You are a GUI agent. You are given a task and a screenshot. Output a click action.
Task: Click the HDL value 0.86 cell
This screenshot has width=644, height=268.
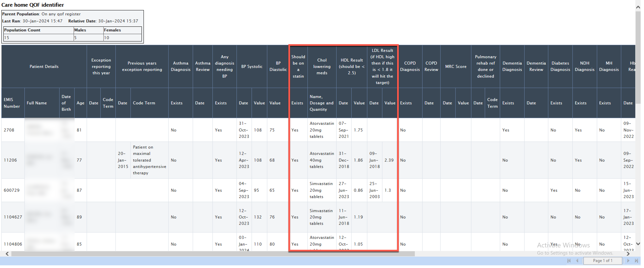coord(359,190)
